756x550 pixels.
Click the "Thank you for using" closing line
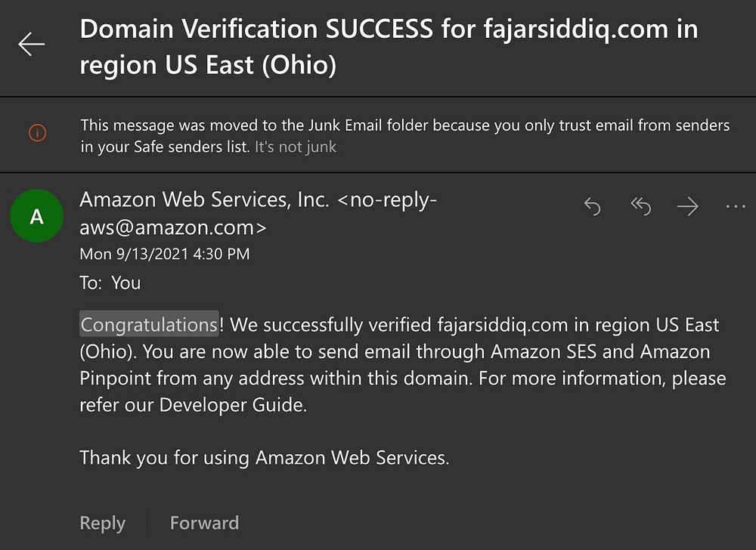coord(264,458)
